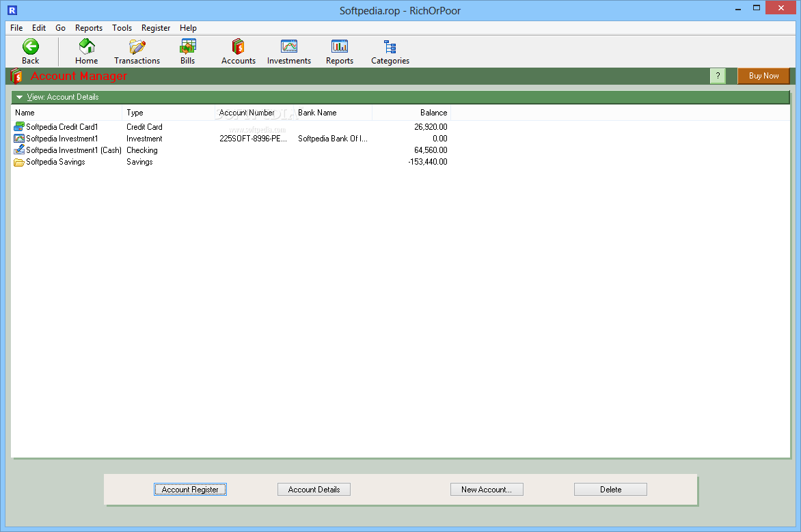Open the Go menu
The width and height of the screenshot is (801, 532).
(60, 28)
